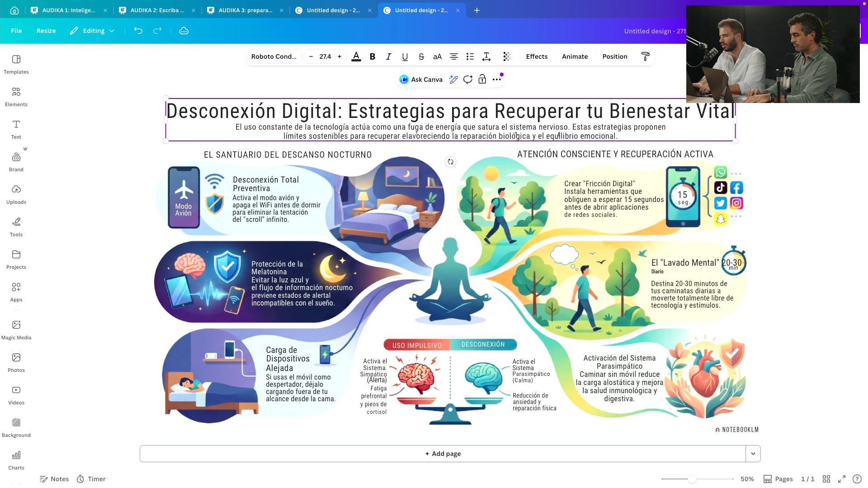Go to the Canva home icon
This screenshot has width=868, height=488.
tap(14, 10)
